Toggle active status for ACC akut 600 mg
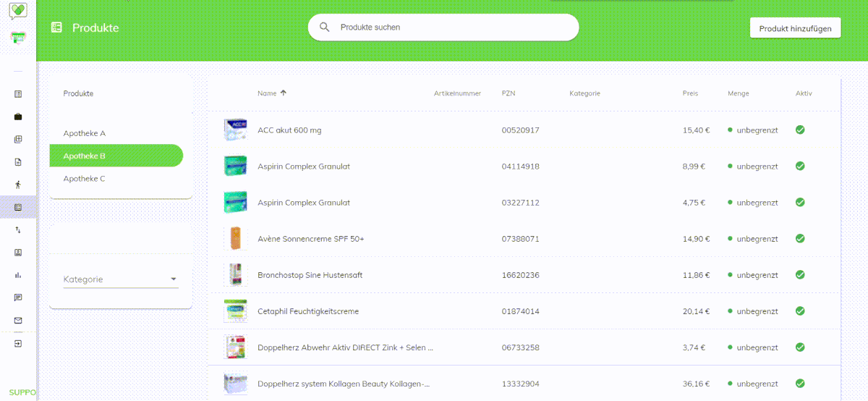Image resolution: width=868 pixels, height=401 pixels. tap(800, 130)
